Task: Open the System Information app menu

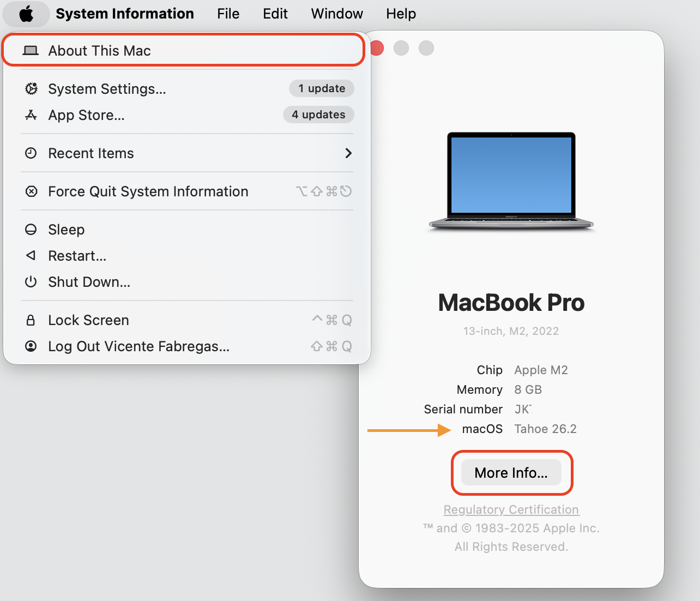Action: [x=125, y=14]
